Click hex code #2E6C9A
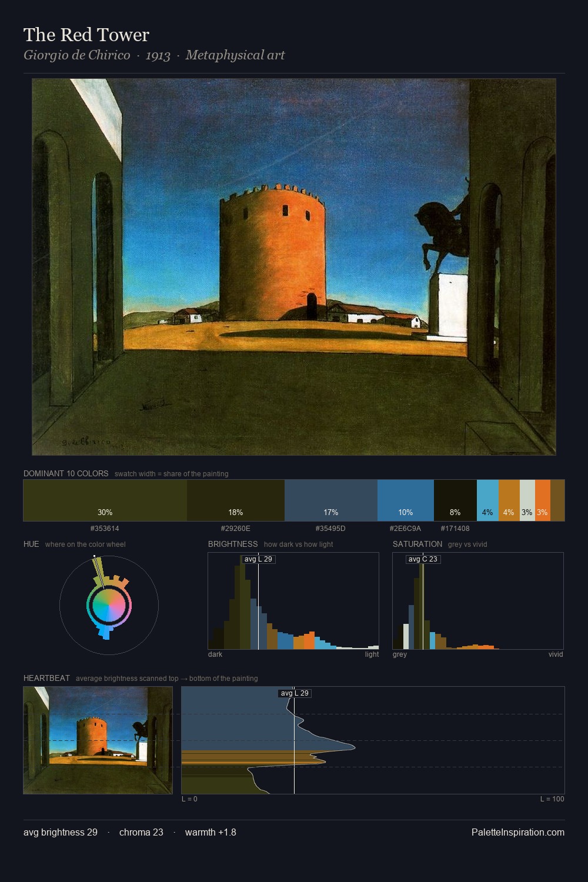The image size is (588, 882). point(405,529)
